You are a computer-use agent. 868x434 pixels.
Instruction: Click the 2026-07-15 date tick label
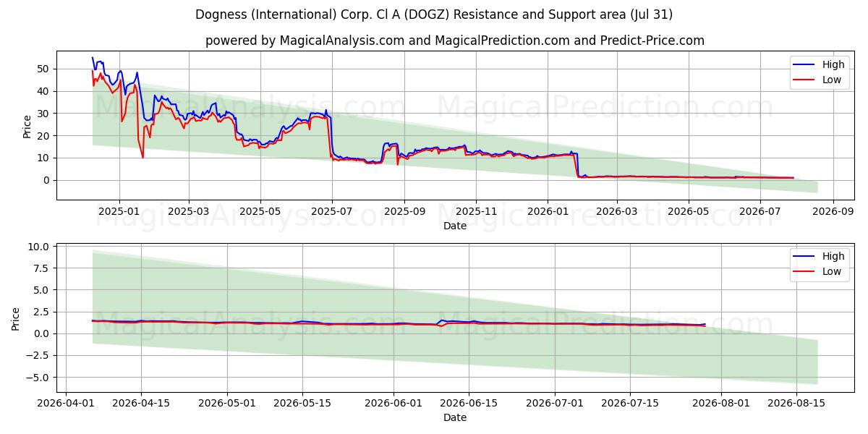631,403
